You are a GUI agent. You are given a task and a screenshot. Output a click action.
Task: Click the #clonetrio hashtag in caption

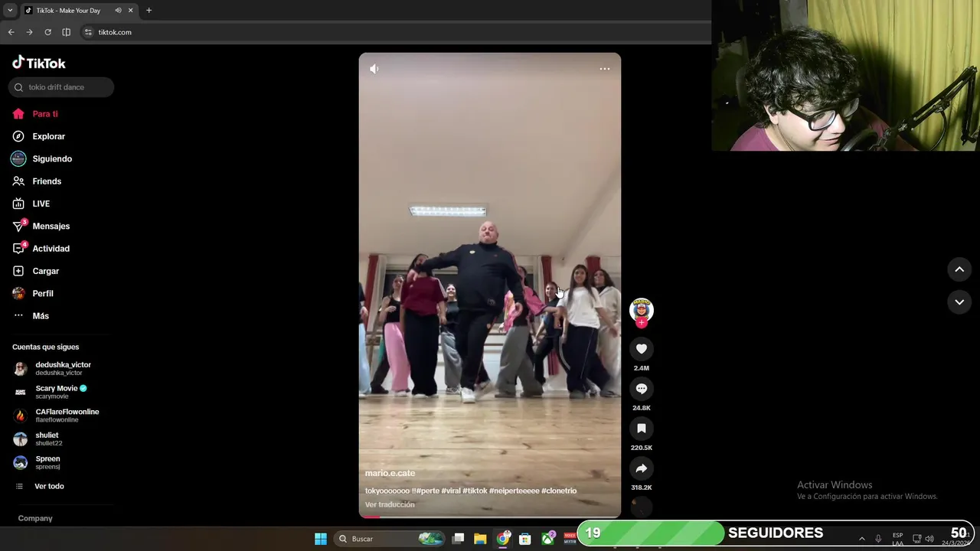pyautogui.click(x=559, y=491)
